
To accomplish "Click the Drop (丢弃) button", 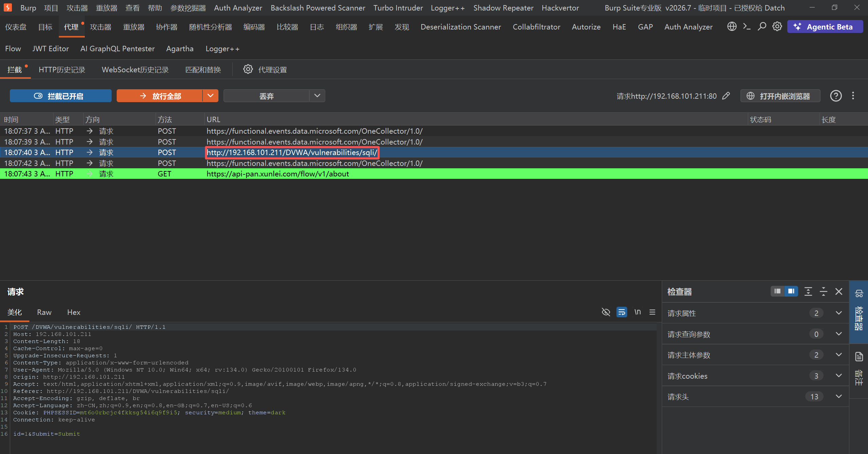I will [x=266, y=96].
